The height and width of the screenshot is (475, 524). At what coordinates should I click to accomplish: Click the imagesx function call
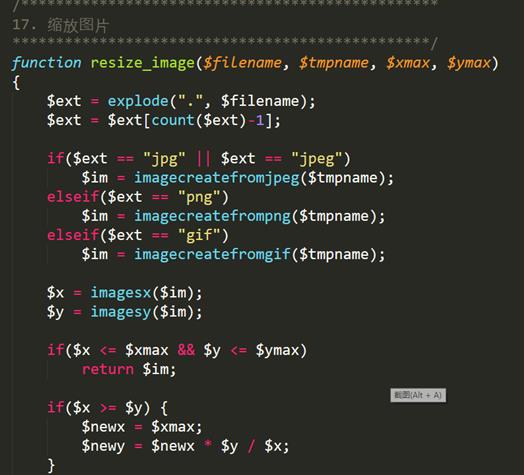pyautogui.click(x=121, y=293)
